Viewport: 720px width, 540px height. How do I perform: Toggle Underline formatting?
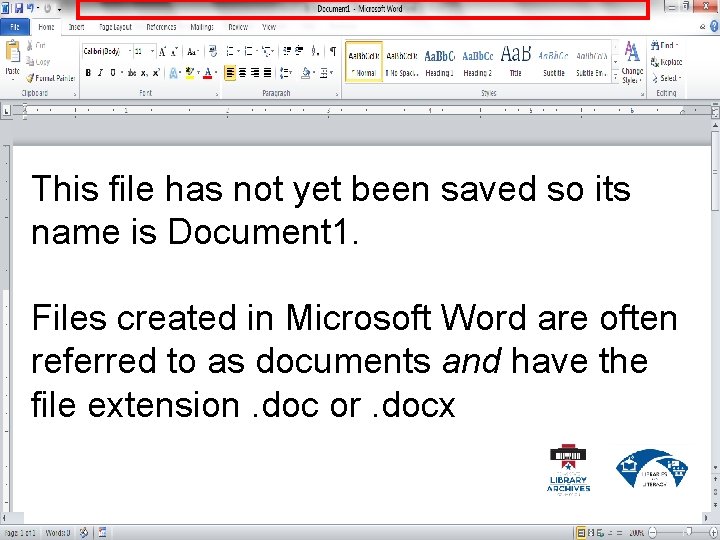[x=112, y=73]
